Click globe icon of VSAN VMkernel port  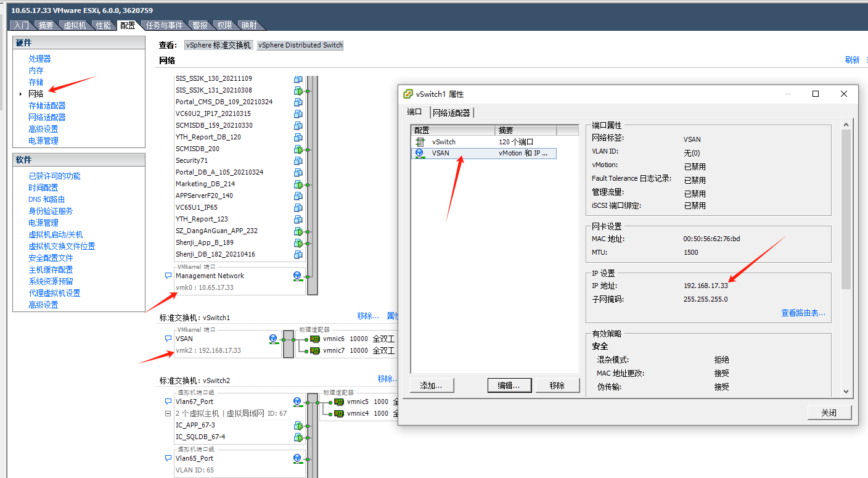274,339
